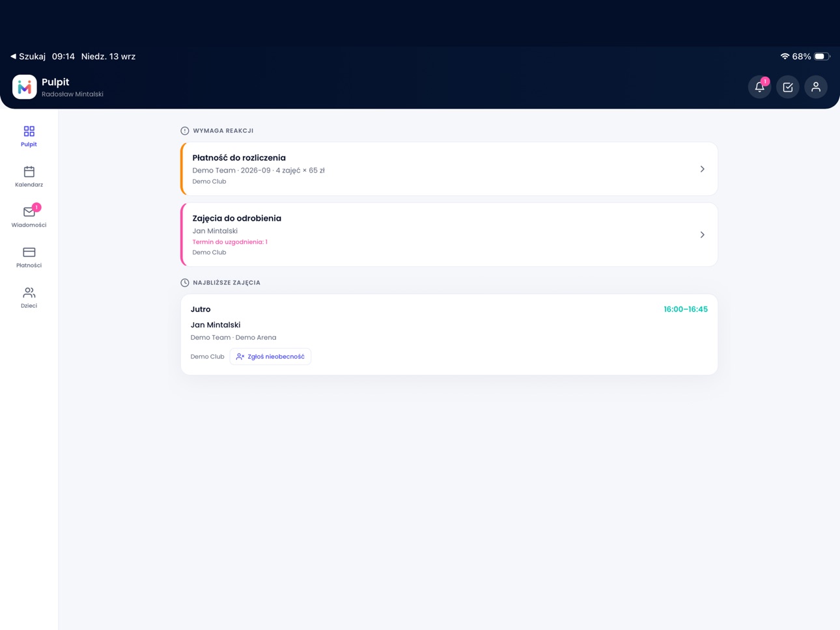Click the 16:00–16:45 time label
The image size is (840, 630).
(686, 309)
